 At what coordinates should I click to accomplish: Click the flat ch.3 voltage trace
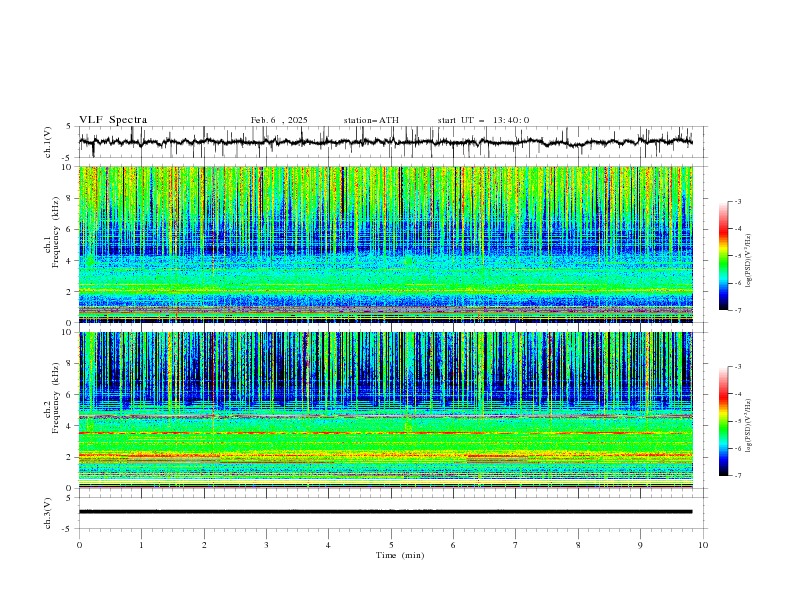(x=385, y=512)
